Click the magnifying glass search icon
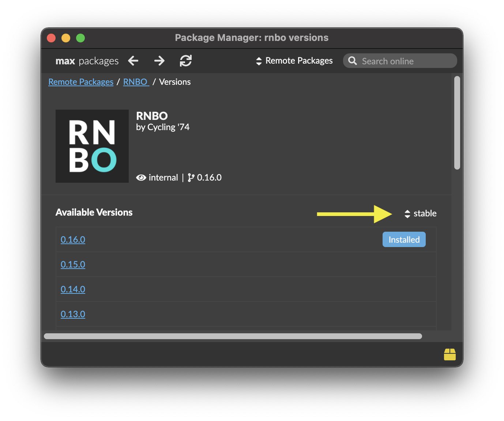The width and height of the screenshot is (504, 421). coord(352,61)
